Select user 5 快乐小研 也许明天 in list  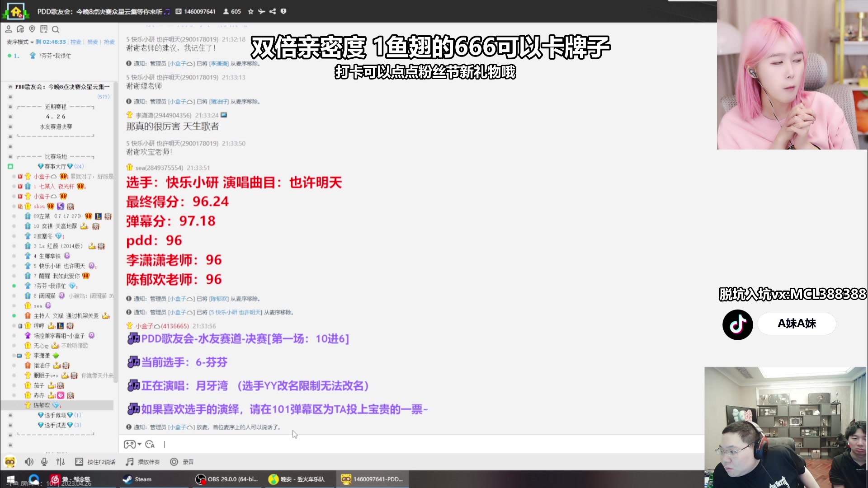pyautogui.click(x=59, y=266)
